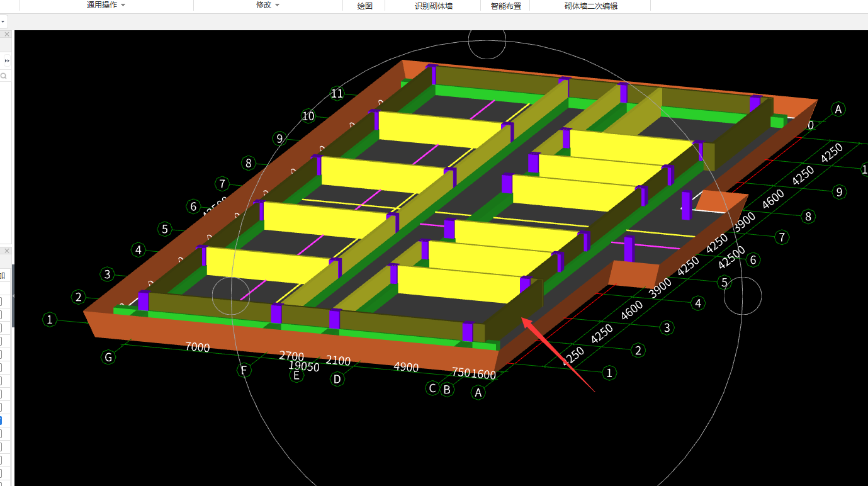Click the bottom axis bubble F
This screenshot has width=868, height=486.
click(244, 370)
